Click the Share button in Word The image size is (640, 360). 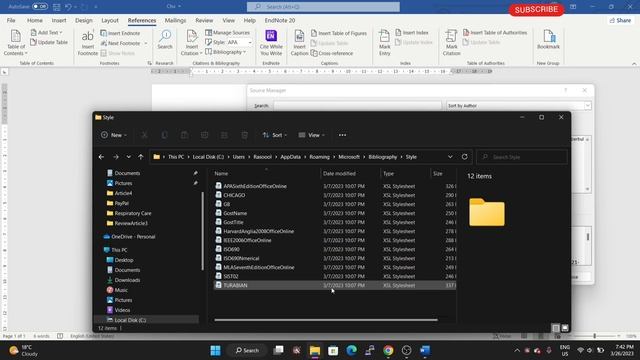(620, 20)
